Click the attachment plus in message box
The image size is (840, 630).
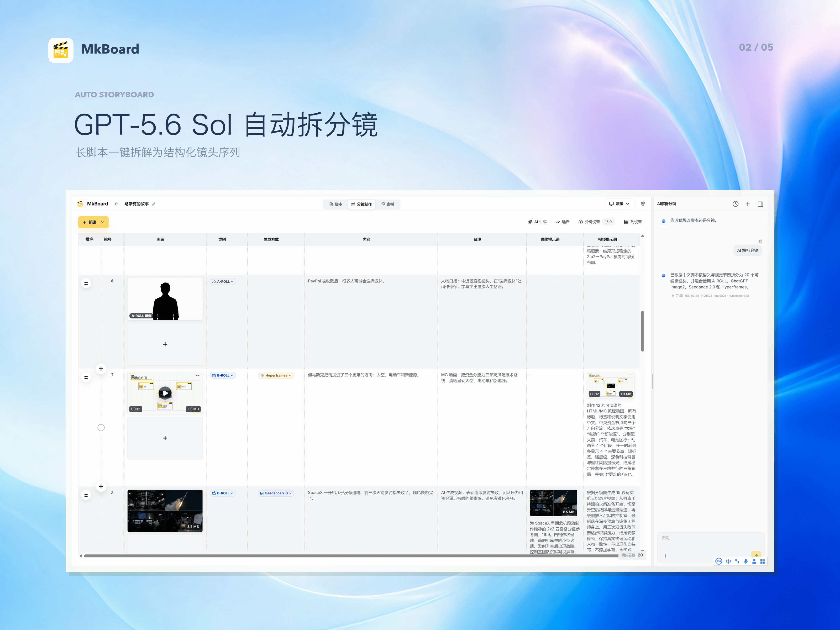click(665, 556)
